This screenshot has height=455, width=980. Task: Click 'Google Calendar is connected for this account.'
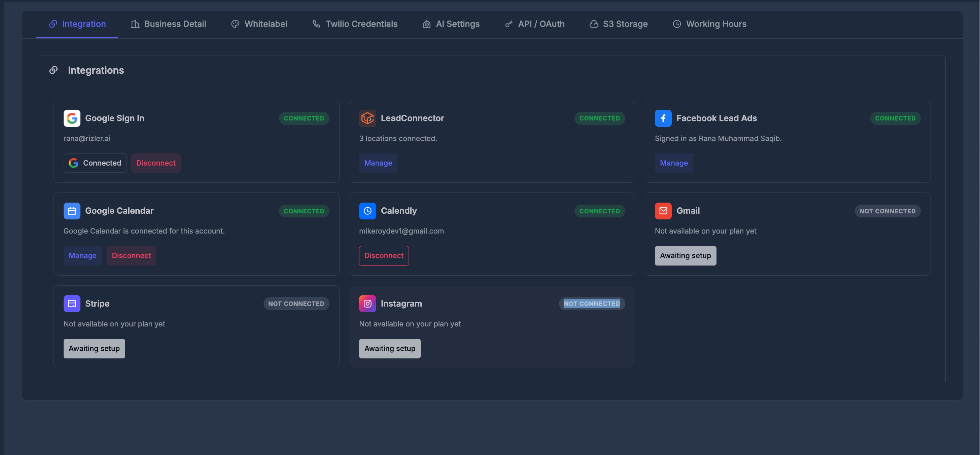(x=144, y=231)
